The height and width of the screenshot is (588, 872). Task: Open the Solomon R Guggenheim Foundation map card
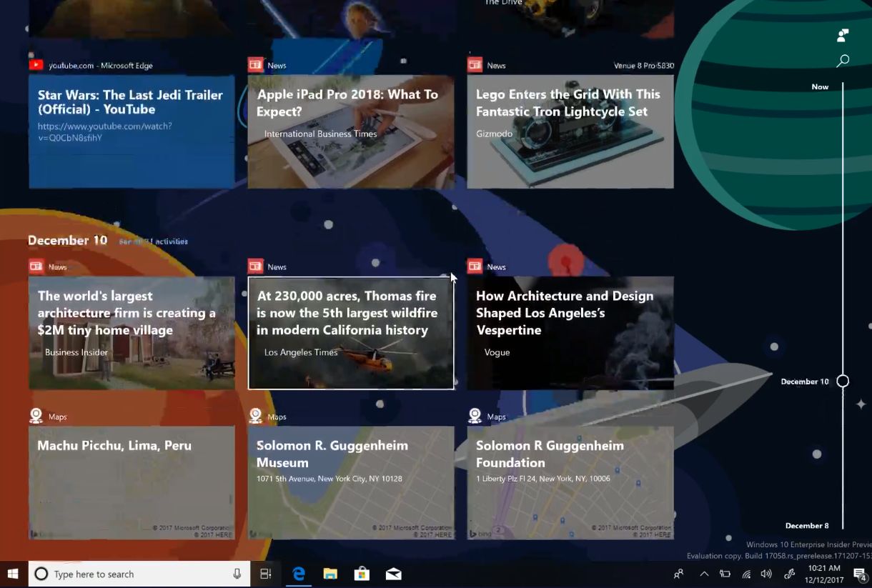[570, 483]
